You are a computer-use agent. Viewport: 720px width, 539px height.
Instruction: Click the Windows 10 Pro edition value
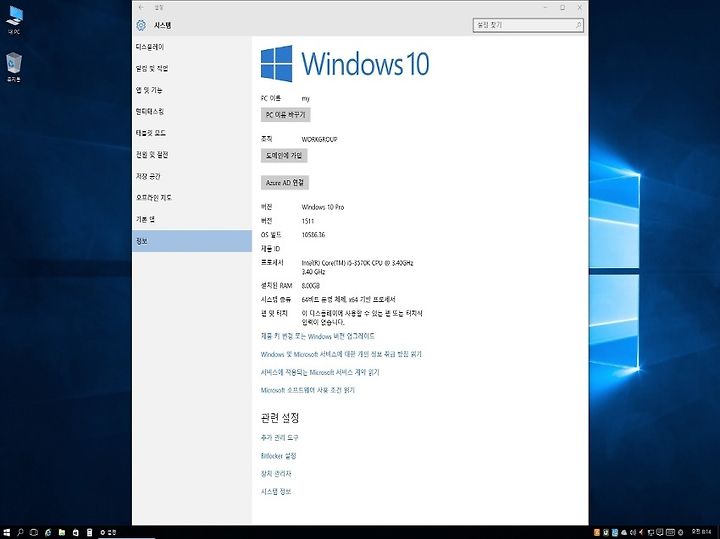(x=323, y=208)
